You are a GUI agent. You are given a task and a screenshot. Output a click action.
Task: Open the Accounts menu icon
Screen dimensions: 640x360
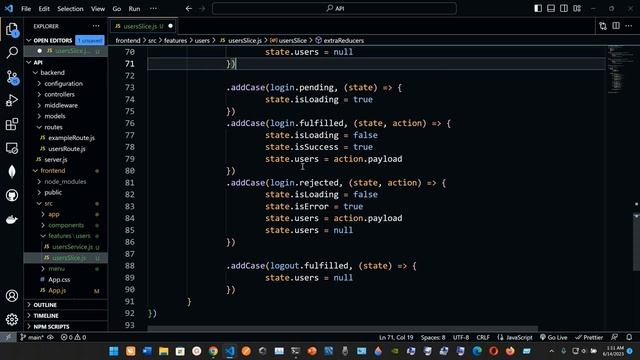[12, 296]
